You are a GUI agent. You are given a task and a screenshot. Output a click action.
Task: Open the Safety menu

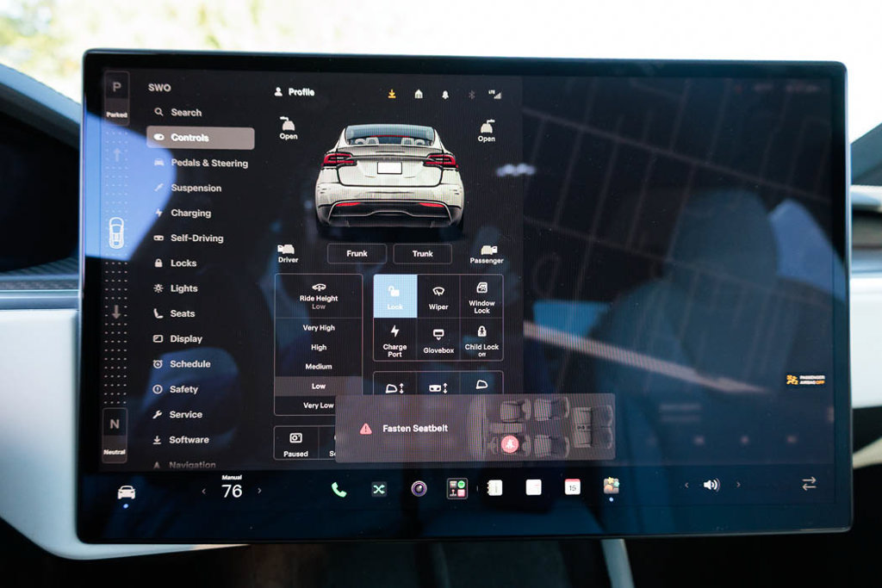point(176,389)
